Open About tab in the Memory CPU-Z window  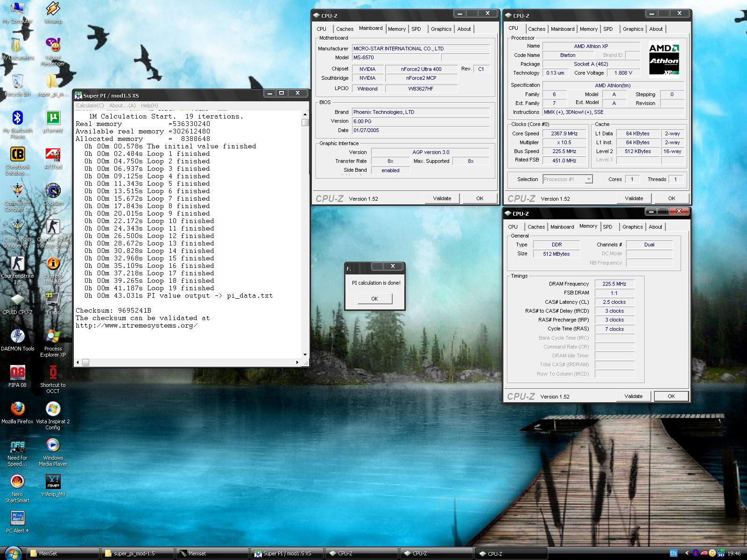click(655, 227)
